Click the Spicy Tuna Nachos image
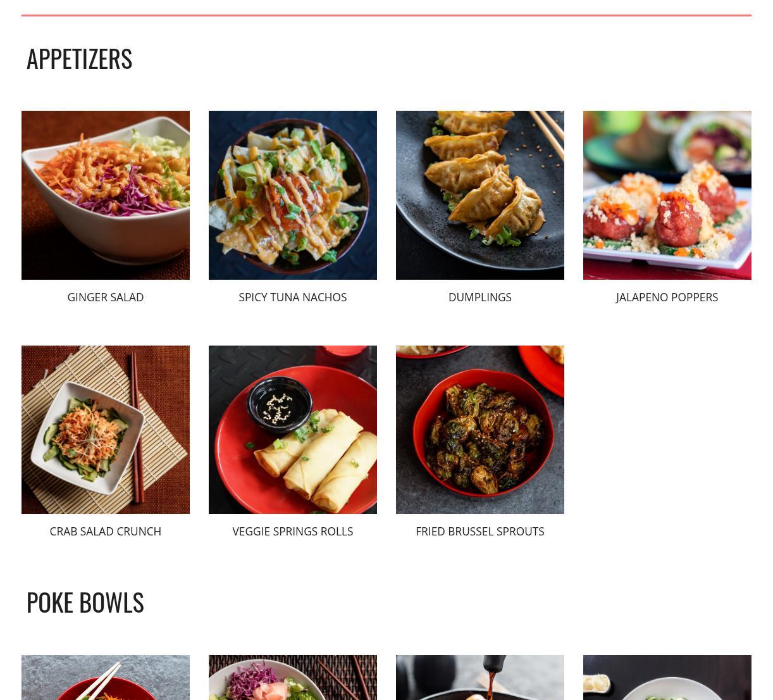Image resolution: width=773 pixels, height=700 pixels. coord(293,195)
